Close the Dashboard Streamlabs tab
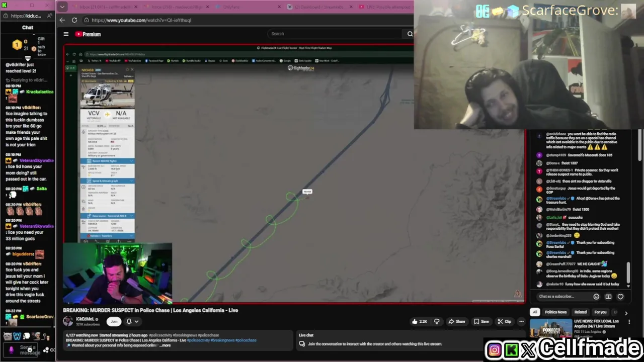644x362 pixels. point(351,7)
